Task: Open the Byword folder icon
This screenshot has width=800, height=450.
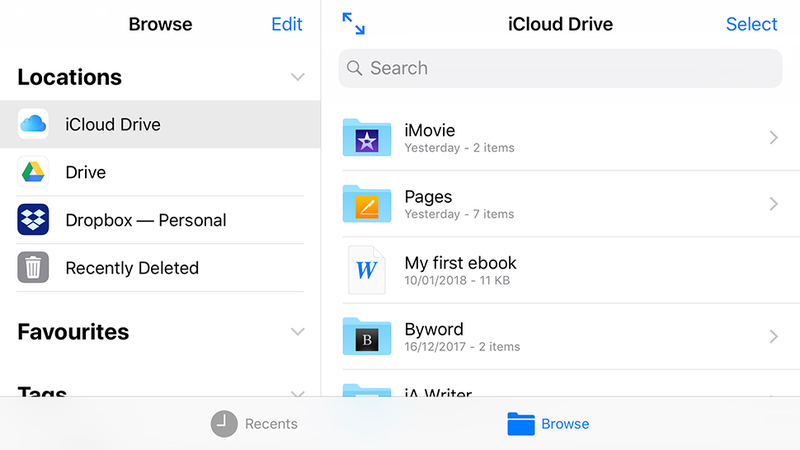Action: [x=367, y=336]
